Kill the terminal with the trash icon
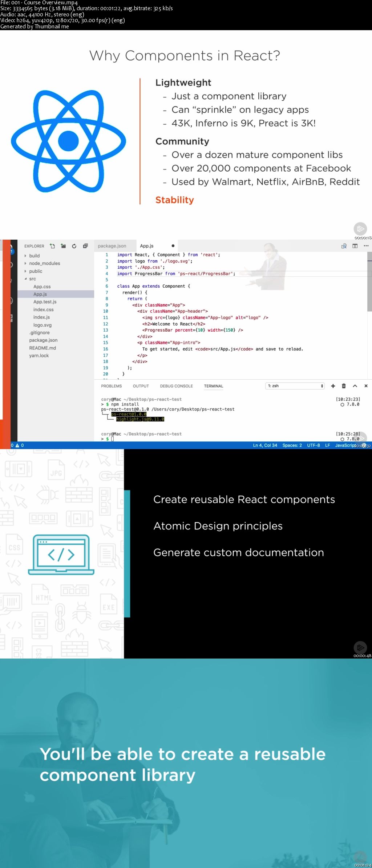Viewport: 372px width, 868px height. click(x=344, y=386)
